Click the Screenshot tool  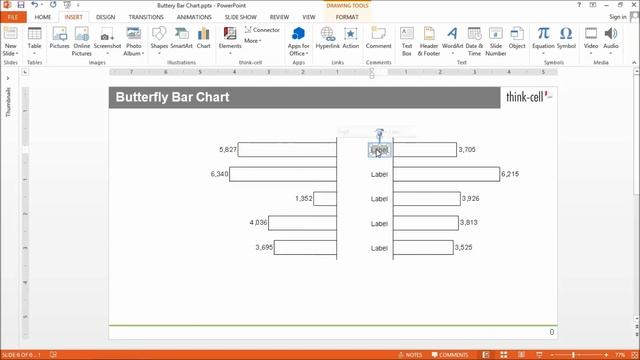click(x=107, y=34)
